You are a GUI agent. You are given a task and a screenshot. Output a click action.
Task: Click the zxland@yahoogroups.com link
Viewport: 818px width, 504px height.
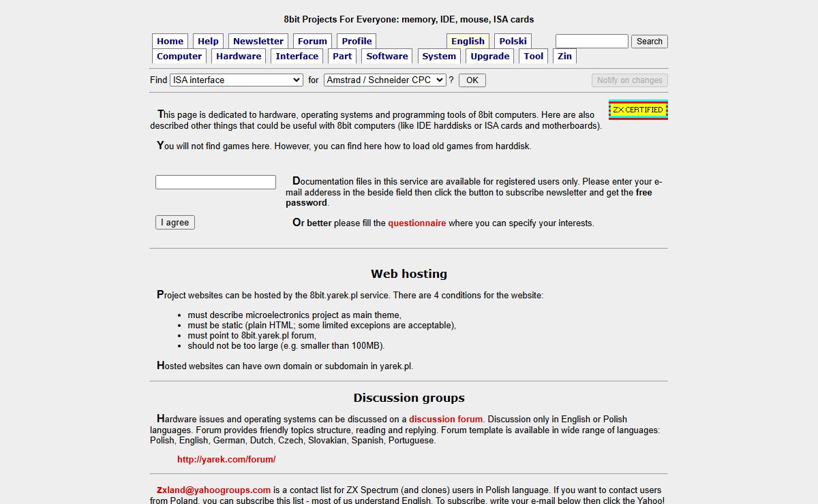(x=214, y=490)
